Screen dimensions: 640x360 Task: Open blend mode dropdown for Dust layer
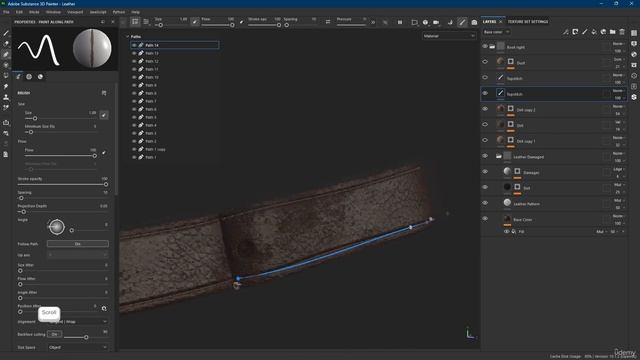tap(618, 60)
